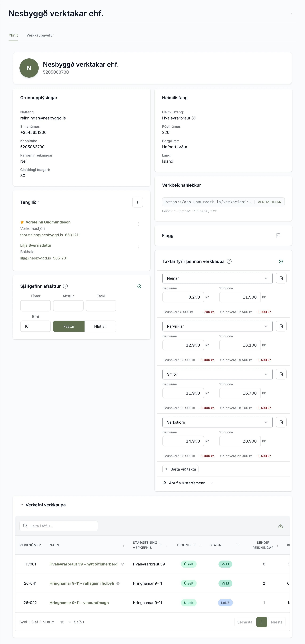Open options for Lilja Sverrisdóttir
305x644 pixels.
138,247
